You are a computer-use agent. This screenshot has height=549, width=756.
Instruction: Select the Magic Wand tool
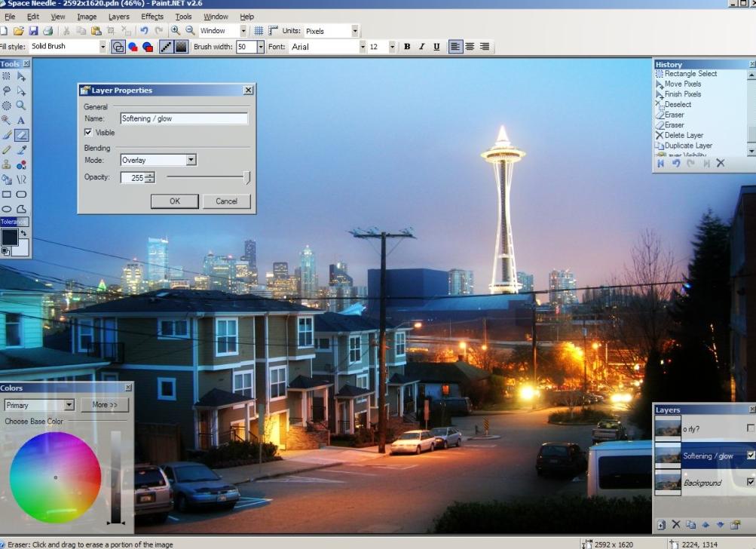tap(6, 120)
